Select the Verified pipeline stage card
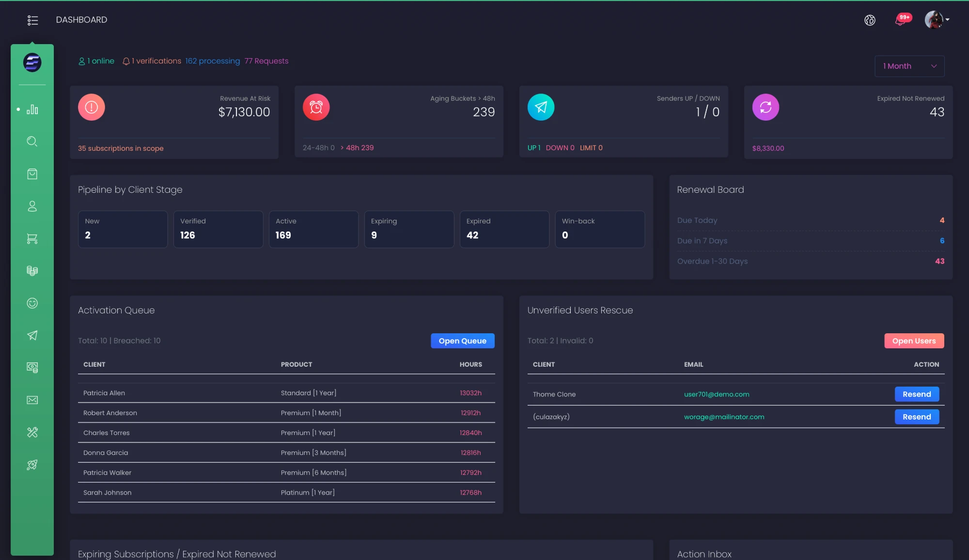The width and height of the screenshot is (969, 560). click(219, 229)
